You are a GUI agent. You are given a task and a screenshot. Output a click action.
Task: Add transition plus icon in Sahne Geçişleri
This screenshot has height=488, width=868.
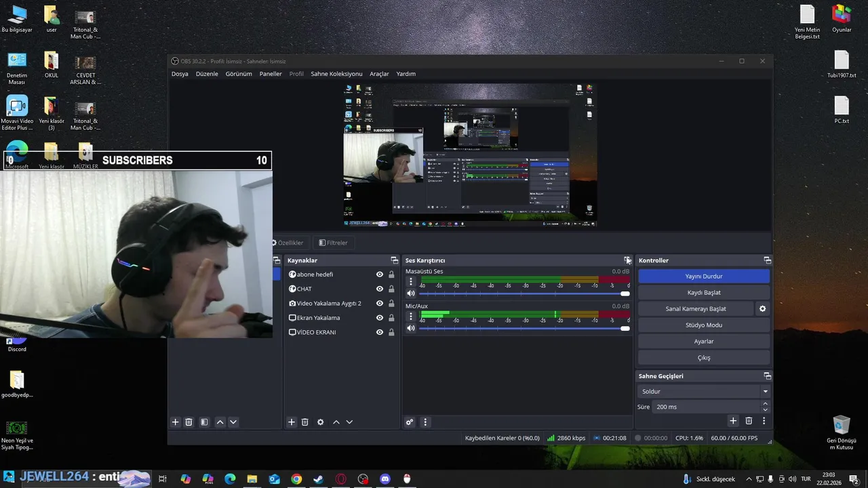[733, 421]
